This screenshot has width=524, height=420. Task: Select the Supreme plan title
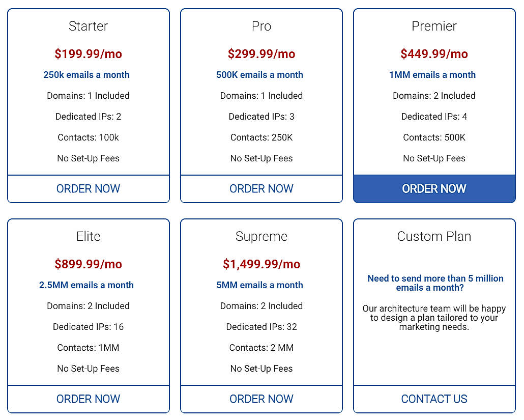[261, 236]
